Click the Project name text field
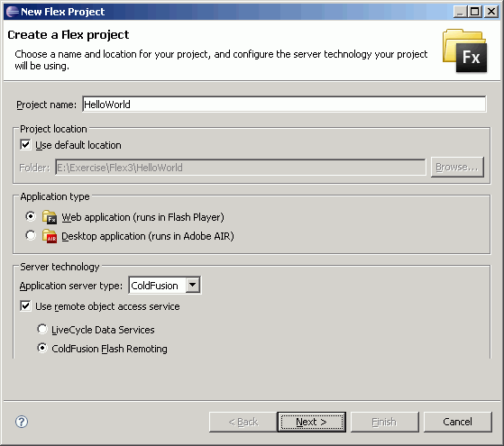504x446 pixels. [x=284, y=105]
